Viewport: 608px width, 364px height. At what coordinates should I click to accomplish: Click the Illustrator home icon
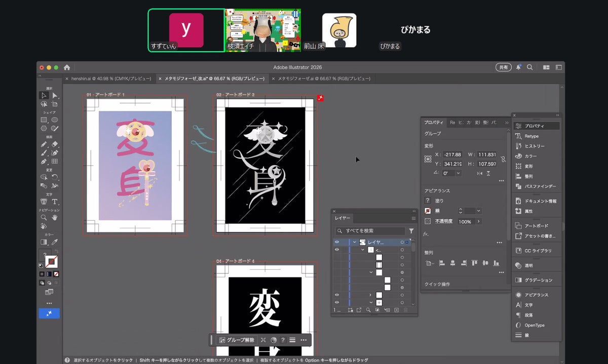pos(67,67)
